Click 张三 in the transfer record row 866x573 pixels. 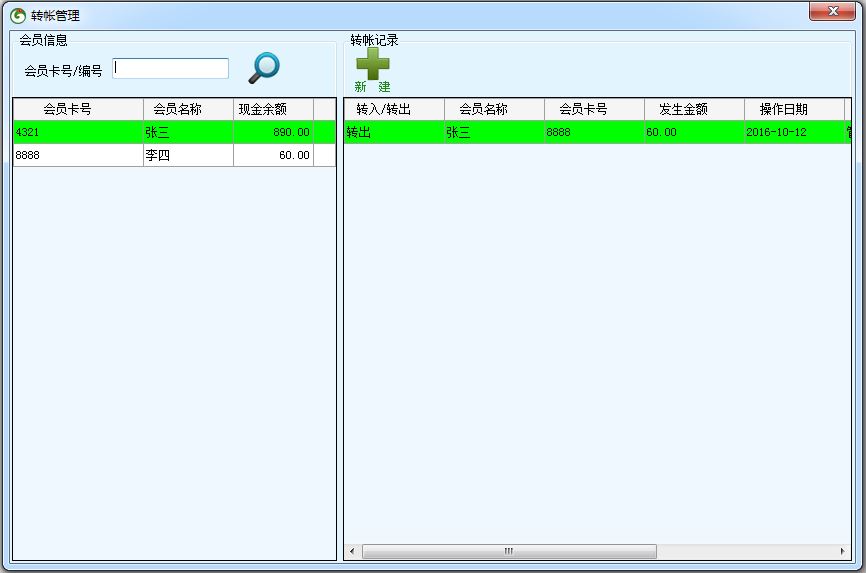(494, 132)
